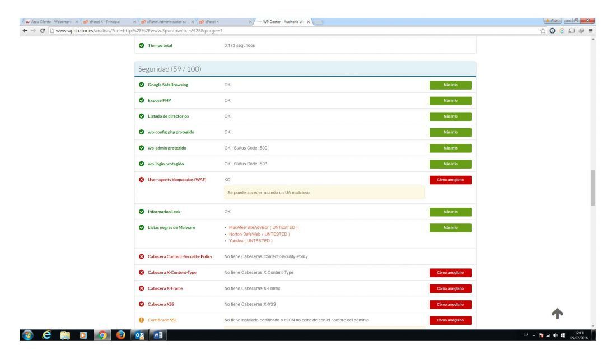Click the green check icon beside Google SafeBrowsing

pyautogui.click(x=142, y=85)
